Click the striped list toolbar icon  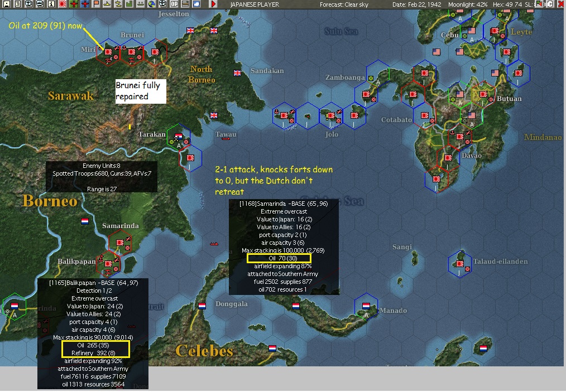tap(185, 4)
